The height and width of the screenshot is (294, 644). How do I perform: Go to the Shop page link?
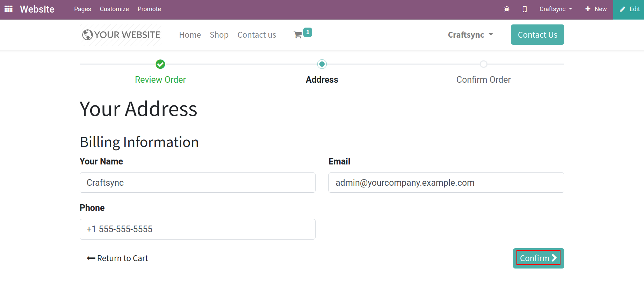point(219,35)
